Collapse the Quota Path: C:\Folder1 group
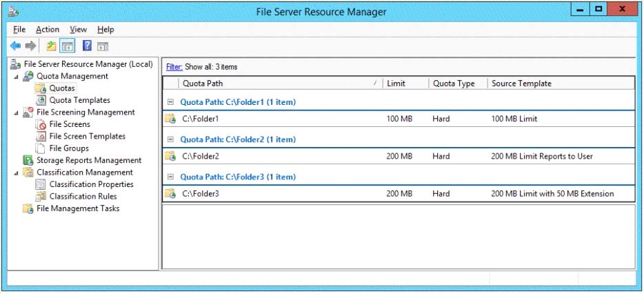Viewport: 644px width, 294px height. pyautogui.click(x=171, y=102)
